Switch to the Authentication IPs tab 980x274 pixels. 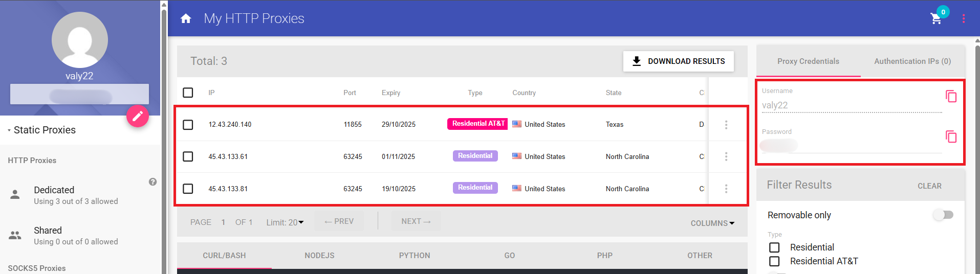coord(912,61)
